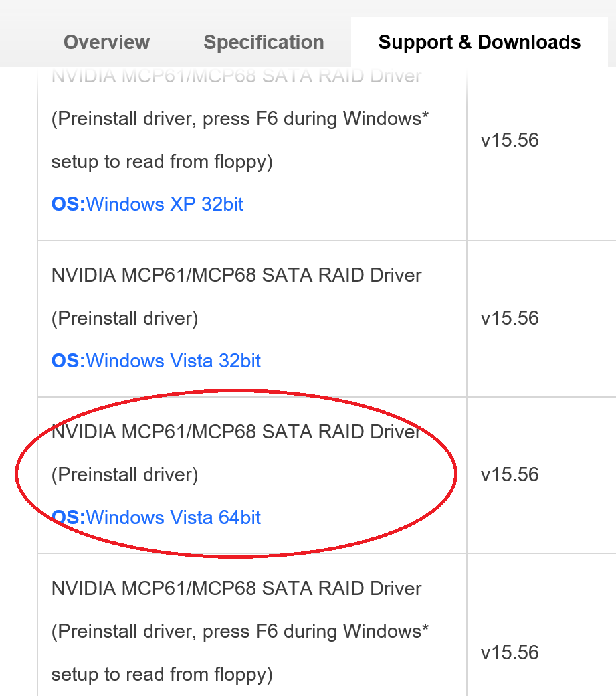This screenshot has width=616, height=696.
Task: Open the Overview tab
Action: (106, 42)
